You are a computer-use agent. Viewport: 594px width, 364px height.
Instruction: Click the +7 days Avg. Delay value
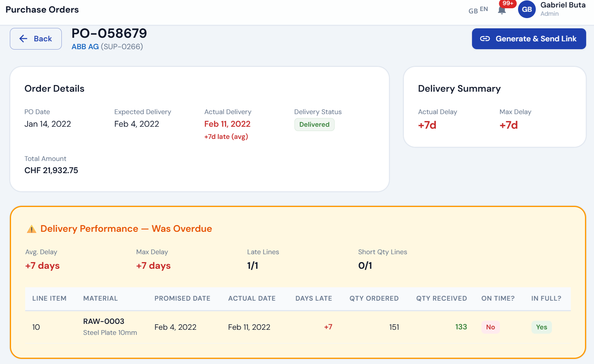42,265
